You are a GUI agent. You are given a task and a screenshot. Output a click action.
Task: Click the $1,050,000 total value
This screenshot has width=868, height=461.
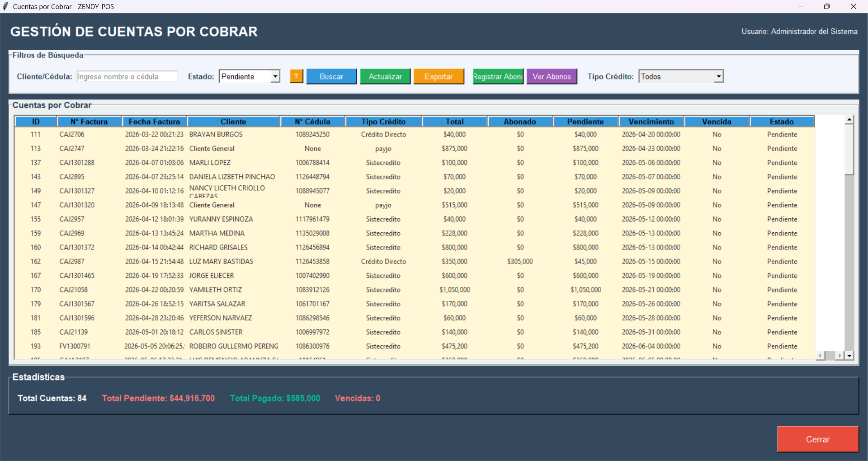click(454, 290)
